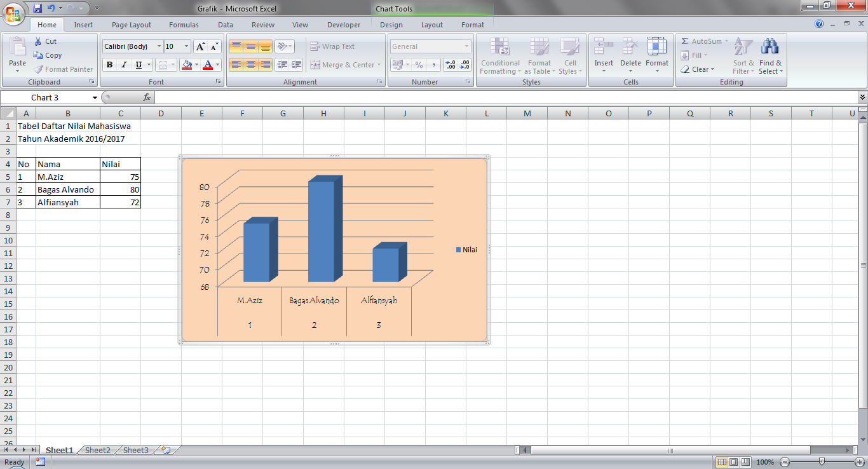Click Sort & Filter button
The image size is (868, 469).
click(x=743, y=56)
